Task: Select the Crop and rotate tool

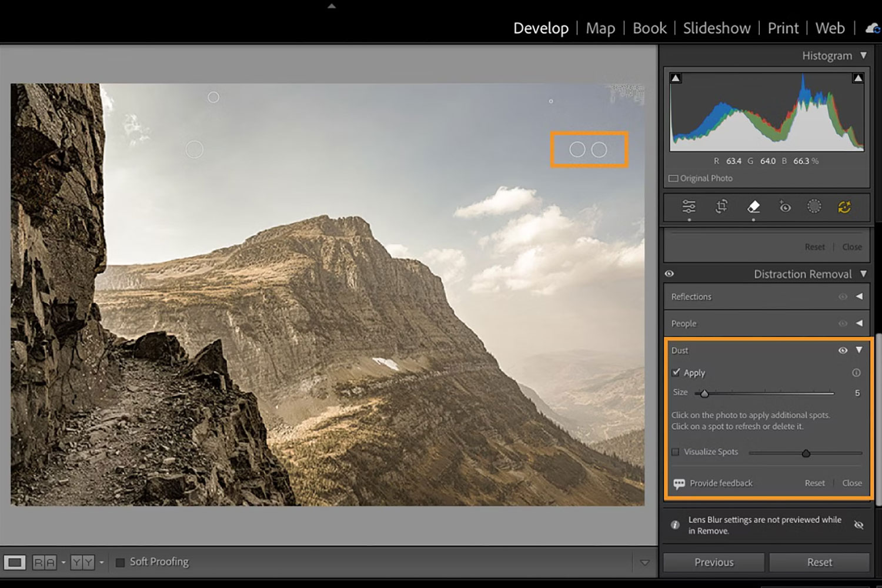Action: click(x=721, y=207)
